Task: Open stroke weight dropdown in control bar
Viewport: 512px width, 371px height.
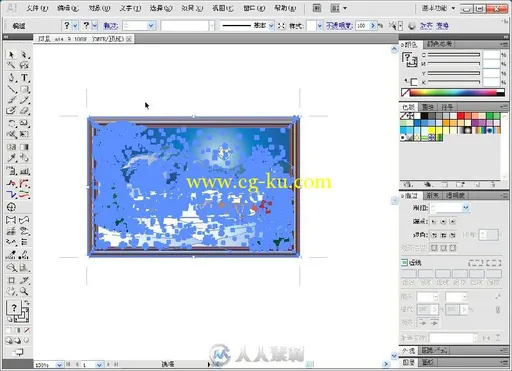Action: tap(151, 25)
